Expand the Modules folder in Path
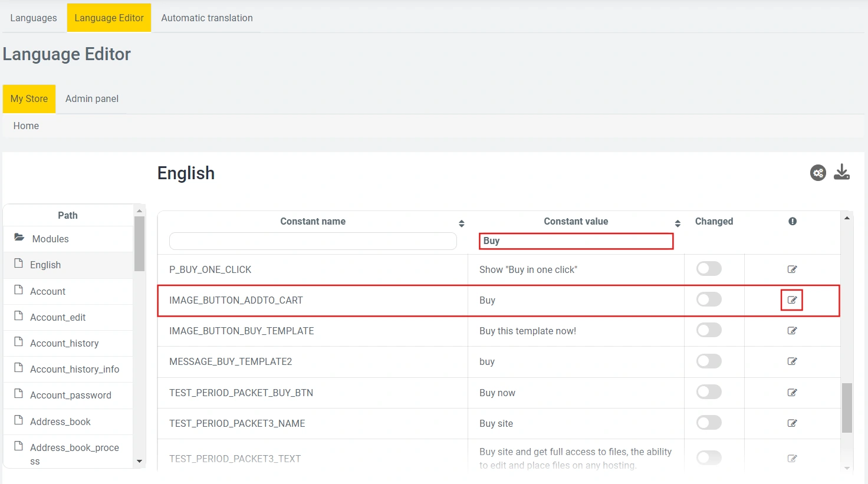Image resolution: width=868 pixels, height=484 pixels. point(50,239)
